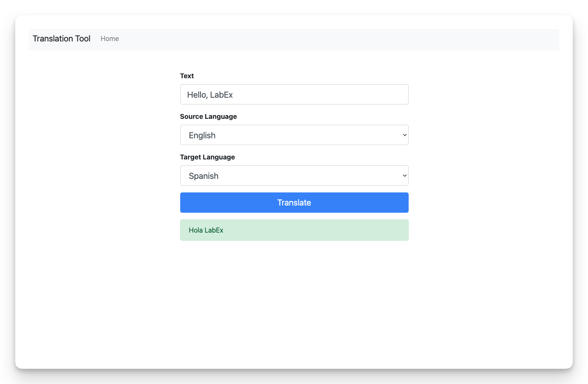Image resolution: width=588 pixels, height=384 pixels.
Task: Open the Home navigation link
Action: pyautogui.click(x=110, y=38)
